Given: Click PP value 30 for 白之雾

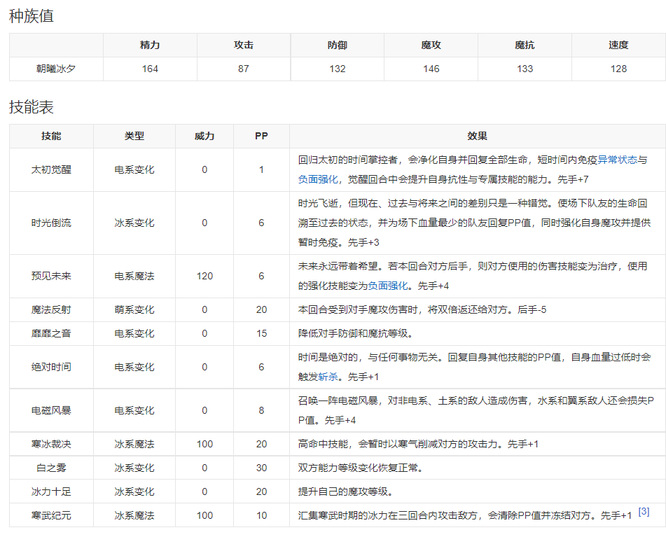Looking at the screenshot, I should (x=261, y=468).
